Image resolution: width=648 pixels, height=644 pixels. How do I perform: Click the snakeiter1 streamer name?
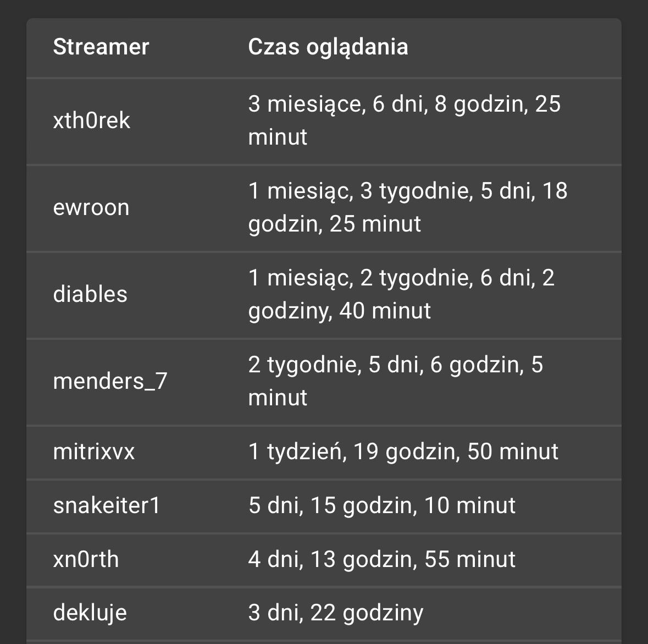point(107,505)
